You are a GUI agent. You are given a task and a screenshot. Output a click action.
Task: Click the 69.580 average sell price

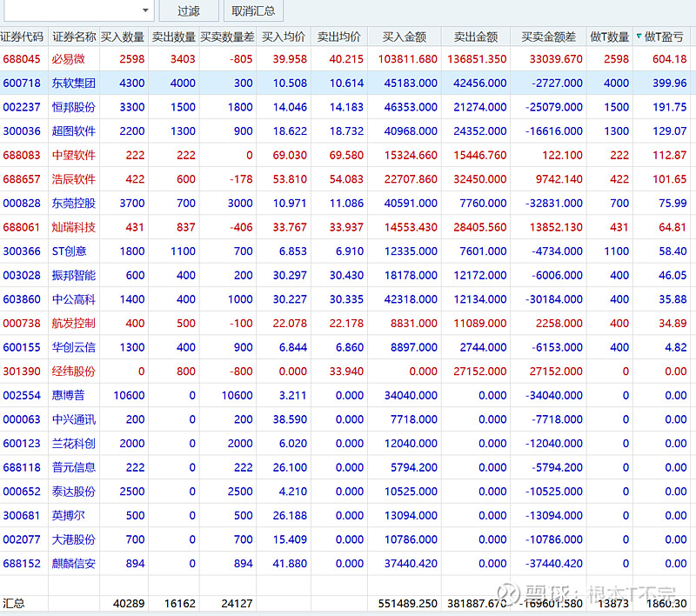point(346,155)
